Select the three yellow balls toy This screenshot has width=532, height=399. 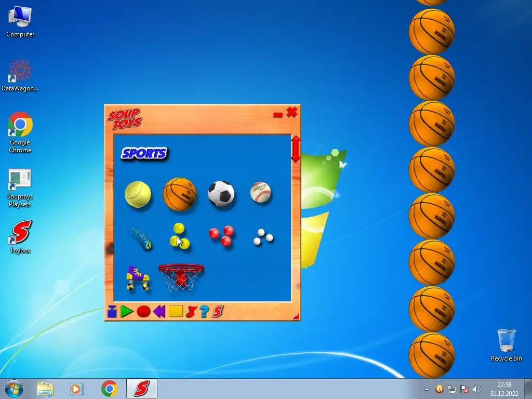tap(179, 236)
